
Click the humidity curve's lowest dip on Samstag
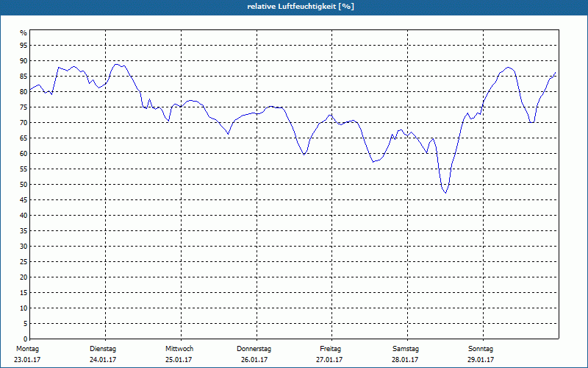pyautogui.click(x=445, y=193)
